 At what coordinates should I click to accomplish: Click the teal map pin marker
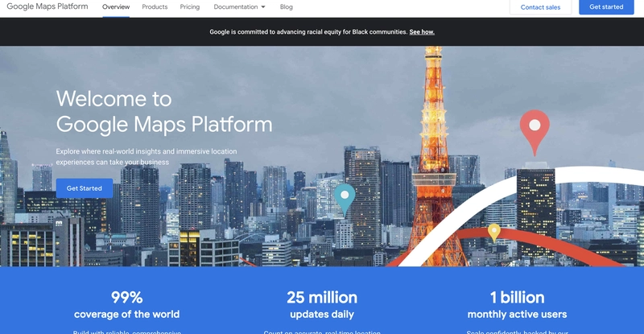coord(345,200)
